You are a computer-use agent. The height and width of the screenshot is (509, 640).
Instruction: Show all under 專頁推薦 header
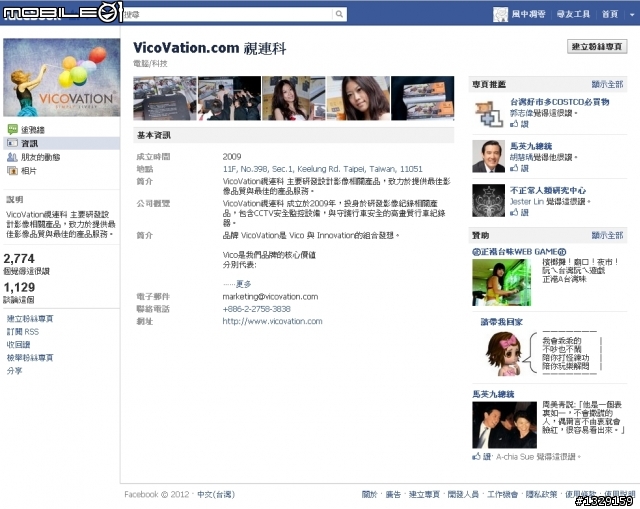coord(607,84)
